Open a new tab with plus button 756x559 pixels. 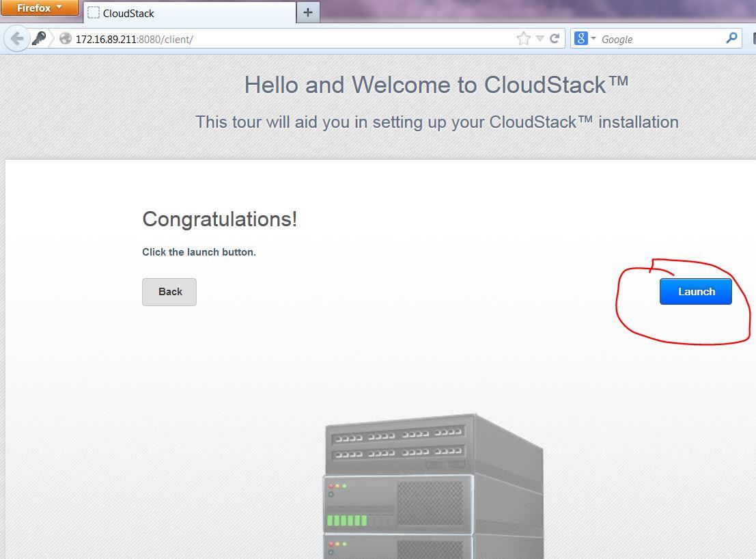308,12
